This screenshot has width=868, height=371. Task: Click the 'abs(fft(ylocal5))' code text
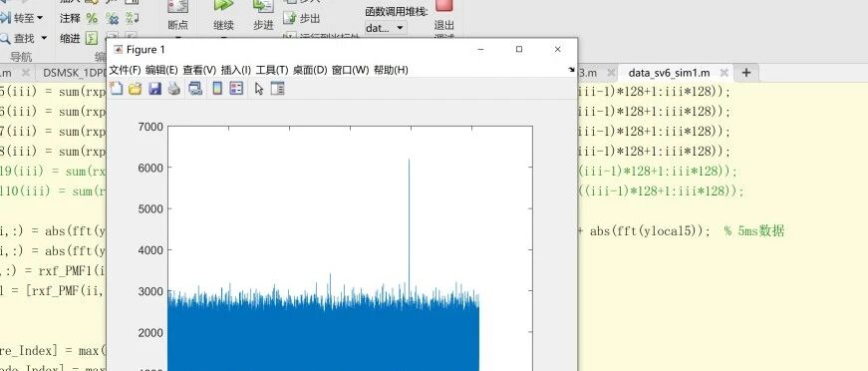click(x=647, y=231)
